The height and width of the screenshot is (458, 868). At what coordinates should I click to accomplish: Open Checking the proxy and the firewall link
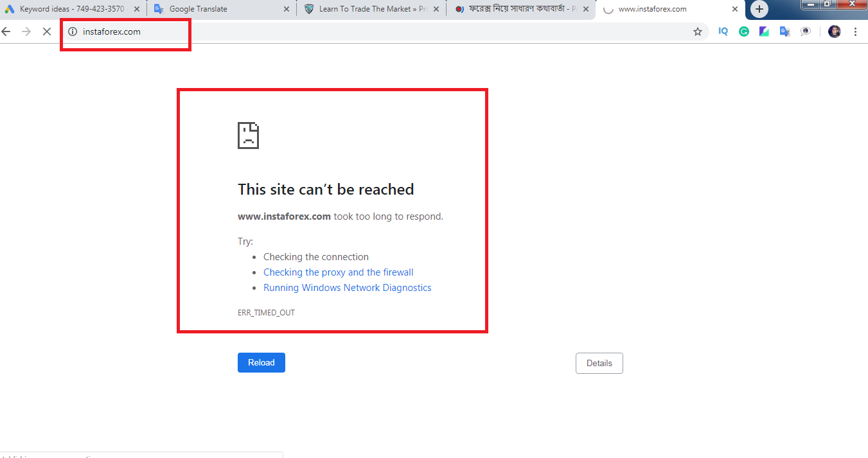pos(339,272)
